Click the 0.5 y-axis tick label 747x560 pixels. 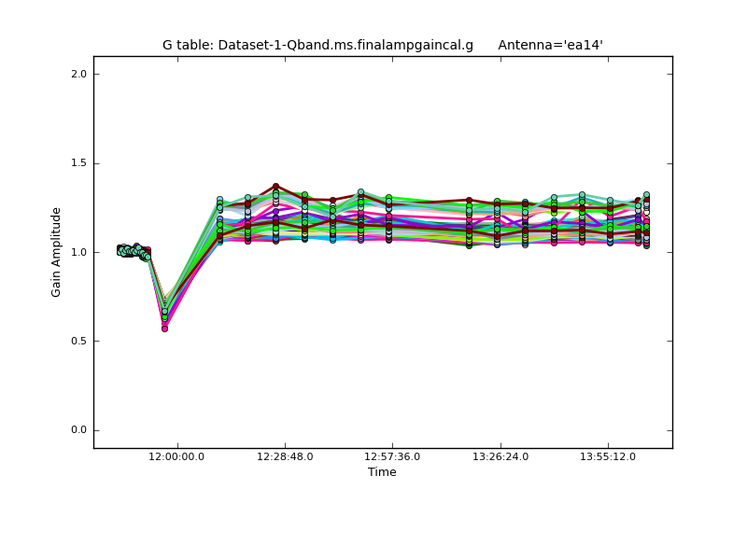point(78,342)
